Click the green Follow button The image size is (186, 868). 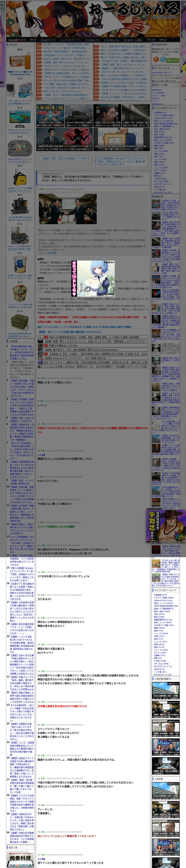pos(173,61)
